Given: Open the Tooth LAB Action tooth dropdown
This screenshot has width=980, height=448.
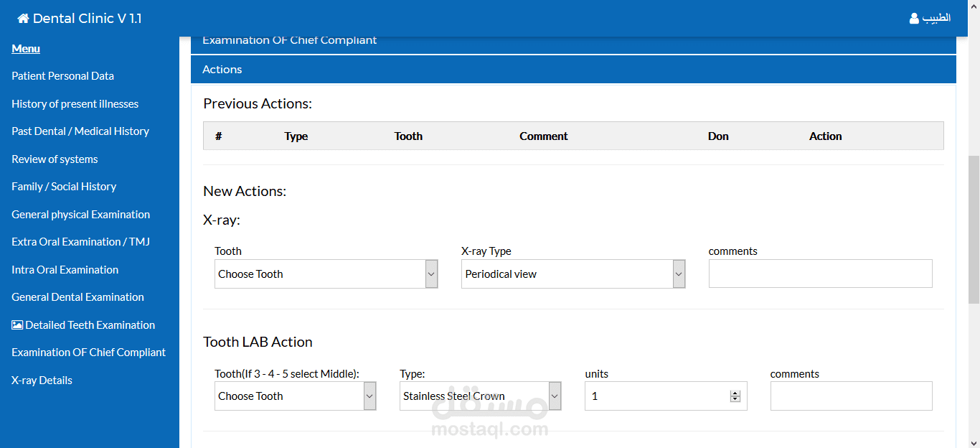Looking at the screenshot, I should (296, 396).
